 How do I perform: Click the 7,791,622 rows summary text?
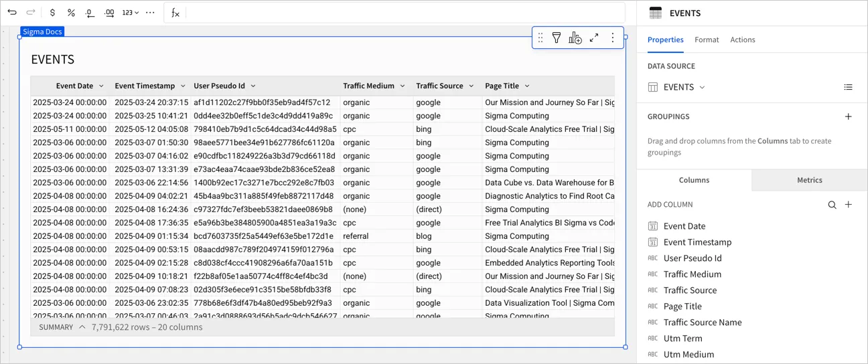[147, 327]
